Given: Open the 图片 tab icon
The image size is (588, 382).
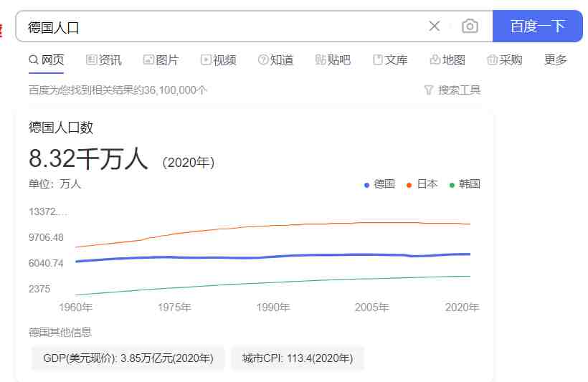Looking at the screenshot, I should pyautogui.click(x=148, y=59).
